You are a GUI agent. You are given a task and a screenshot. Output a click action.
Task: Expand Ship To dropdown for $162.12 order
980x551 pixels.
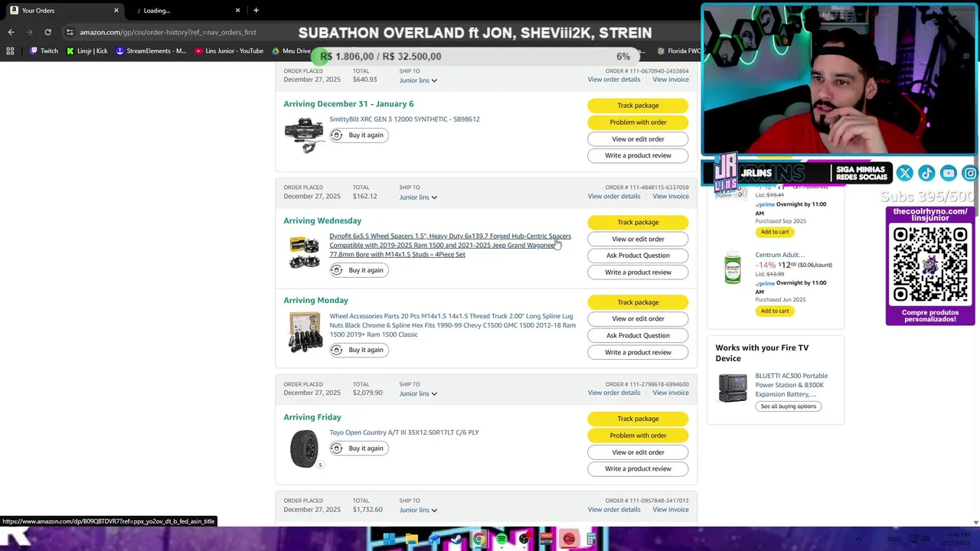(418, 197)
